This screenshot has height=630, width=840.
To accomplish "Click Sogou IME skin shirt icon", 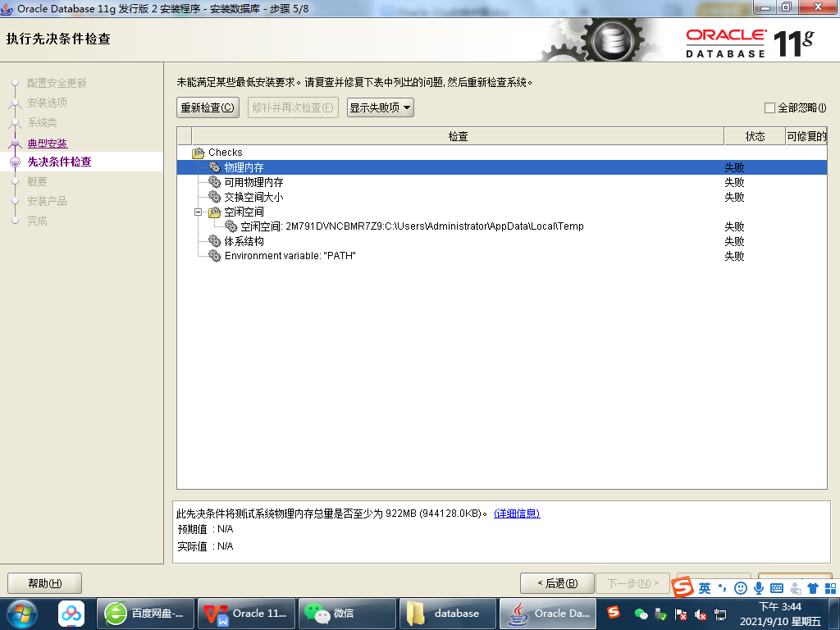I will pyautogui.click(x=813, y=588).
